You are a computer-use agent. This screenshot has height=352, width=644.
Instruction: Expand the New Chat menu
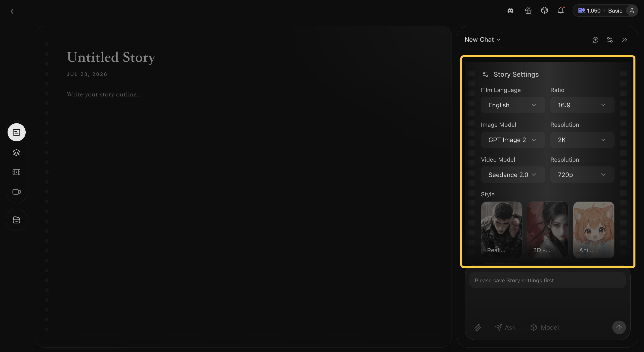(482, 40)
